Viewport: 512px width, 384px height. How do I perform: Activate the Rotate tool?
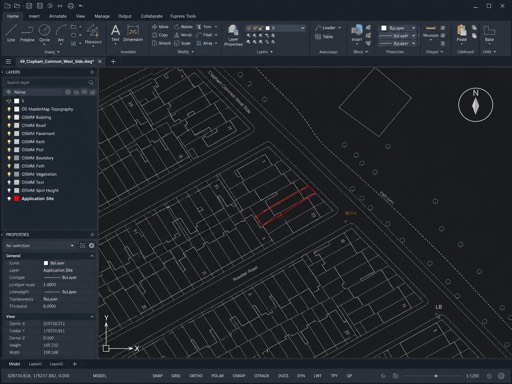183,27
